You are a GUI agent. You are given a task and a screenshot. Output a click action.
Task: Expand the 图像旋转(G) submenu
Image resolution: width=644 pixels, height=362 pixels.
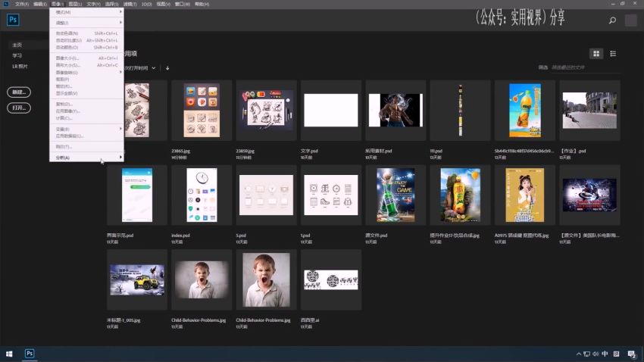(x=86, y=72)
